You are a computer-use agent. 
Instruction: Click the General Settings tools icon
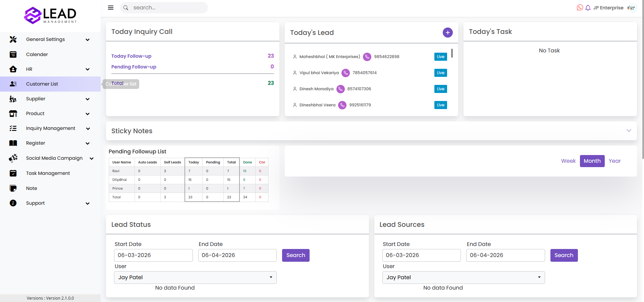pyautogui.click(x=13, y=39)
